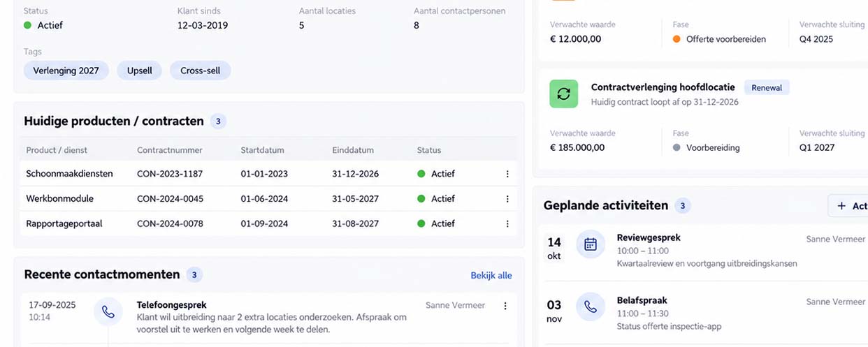Open the Telefoongesprek contact moment

tap(171, 305)
